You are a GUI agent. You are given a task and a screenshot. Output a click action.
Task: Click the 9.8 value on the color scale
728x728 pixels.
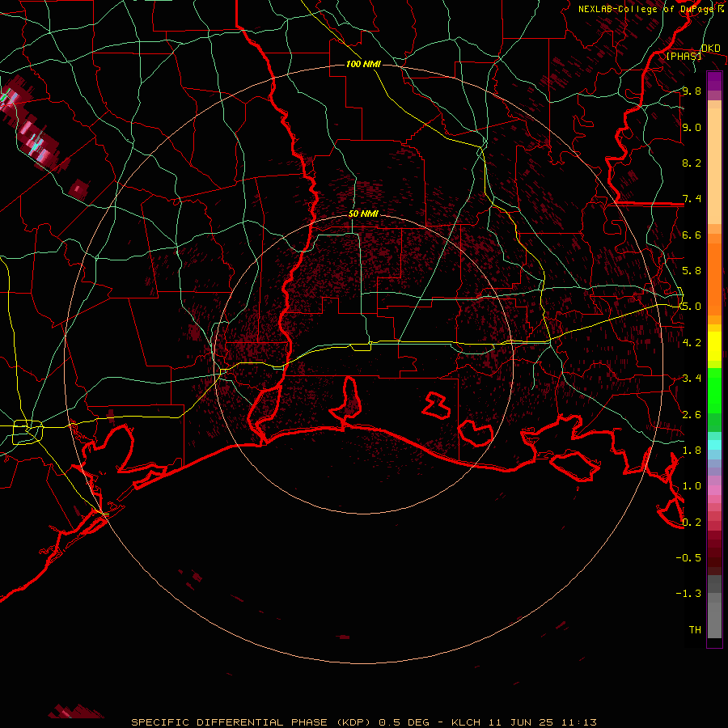(x=692, y=91)
